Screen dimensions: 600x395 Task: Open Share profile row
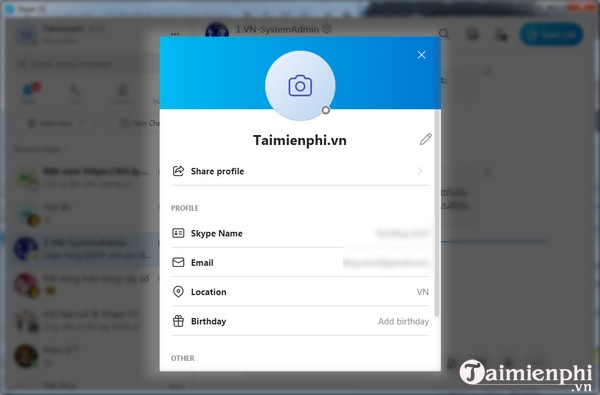coord(300,171)
